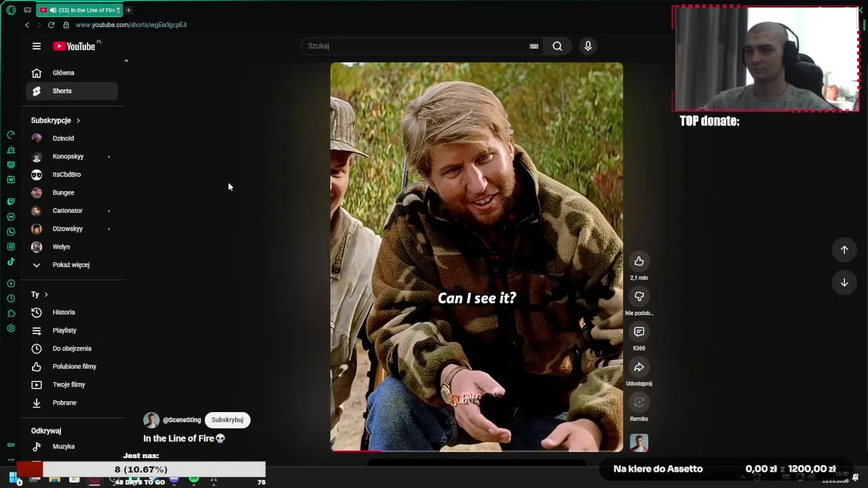Open the sound source thumbnail below Remiks

click(639, 443)
